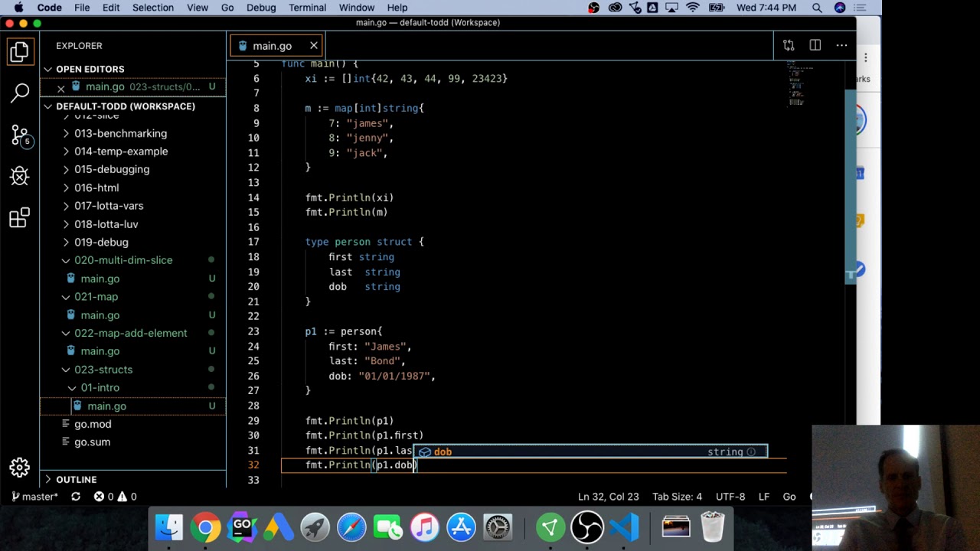Open OBS from the Dock
Viewport: 980px width, 551px height.
coord(587,527)
